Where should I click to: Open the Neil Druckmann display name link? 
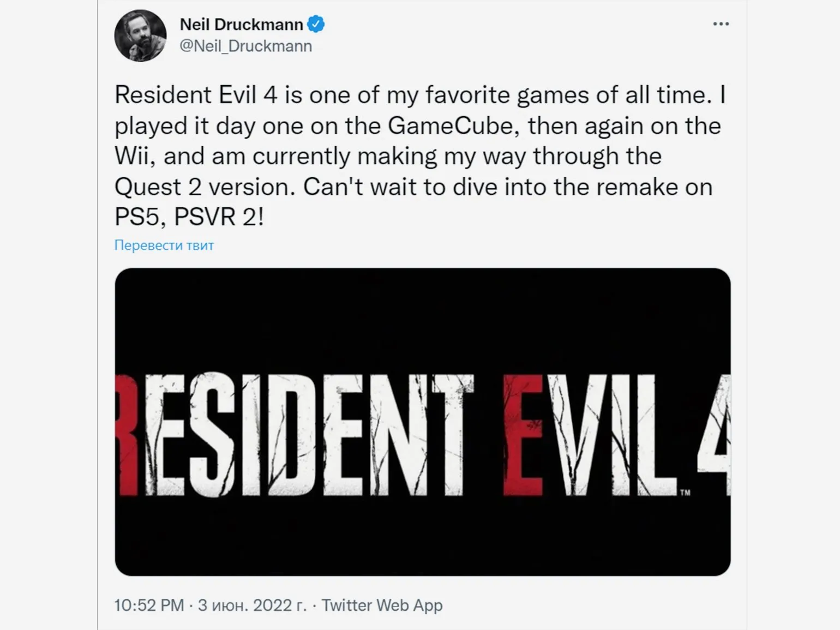coord(241,25)
